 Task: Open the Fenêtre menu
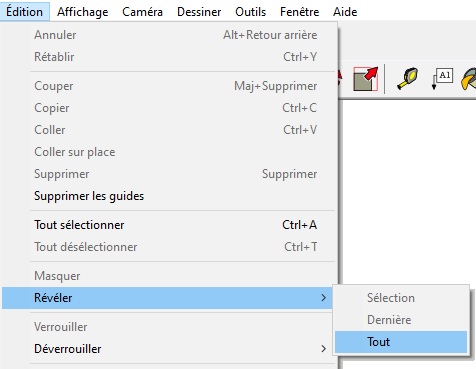tap(299, 12)
